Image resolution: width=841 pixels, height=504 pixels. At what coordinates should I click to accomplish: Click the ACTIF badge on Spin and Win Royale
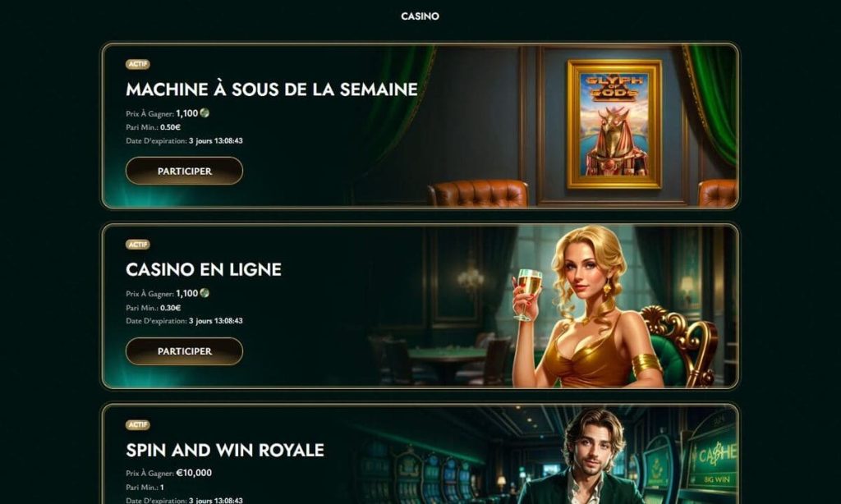[x=138, y=424]
